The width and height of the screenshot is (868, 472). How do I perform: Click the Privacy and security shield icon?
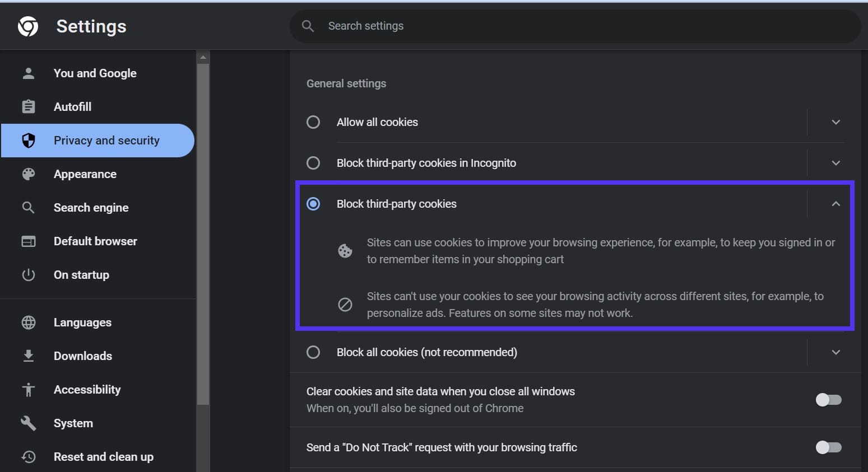click(29, 141)
